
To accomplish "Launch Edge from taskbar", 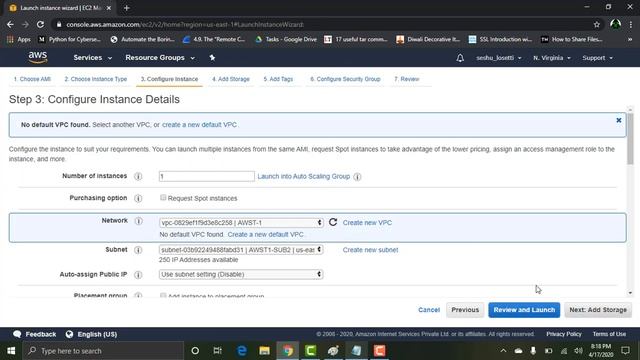I will click(x=242, y=351).
